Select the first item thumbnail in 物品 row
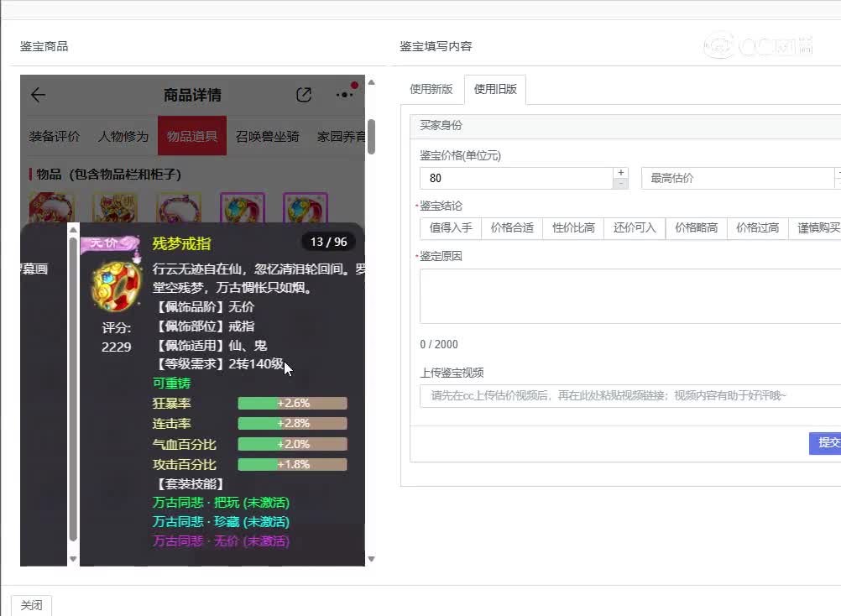The image size is (841, 616). pyautogui.click(x=51, y=207)
